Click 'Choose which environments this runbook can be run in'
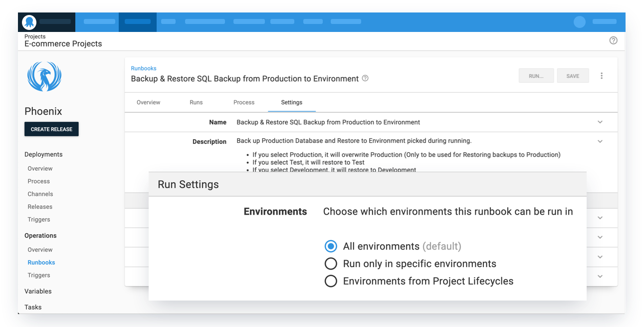This screenshot has width=644, height=327. 448,212
